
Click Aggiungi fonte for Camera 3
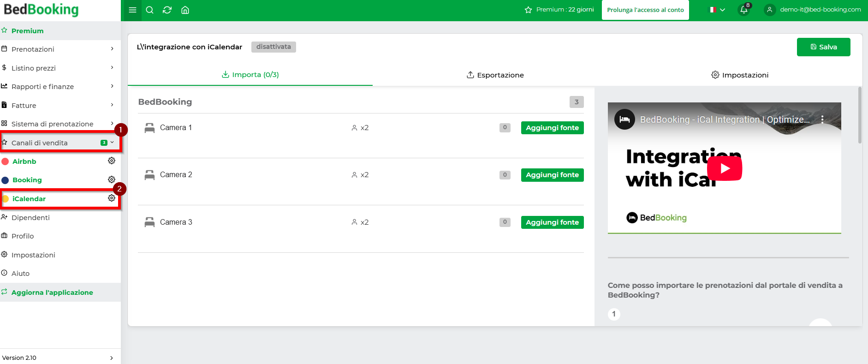[x=552, y=222]
